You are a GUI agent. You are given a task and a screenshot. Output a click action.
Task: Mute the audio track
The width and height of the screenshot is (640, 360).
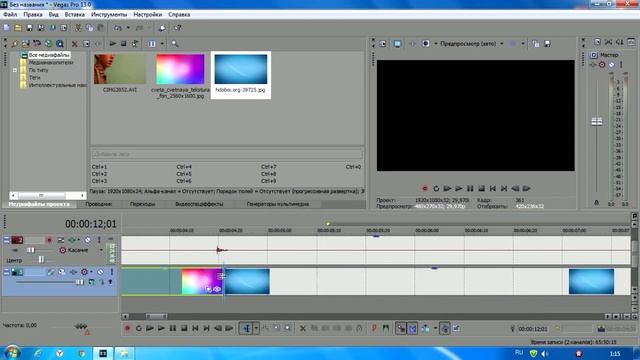(x=88, y=240)
